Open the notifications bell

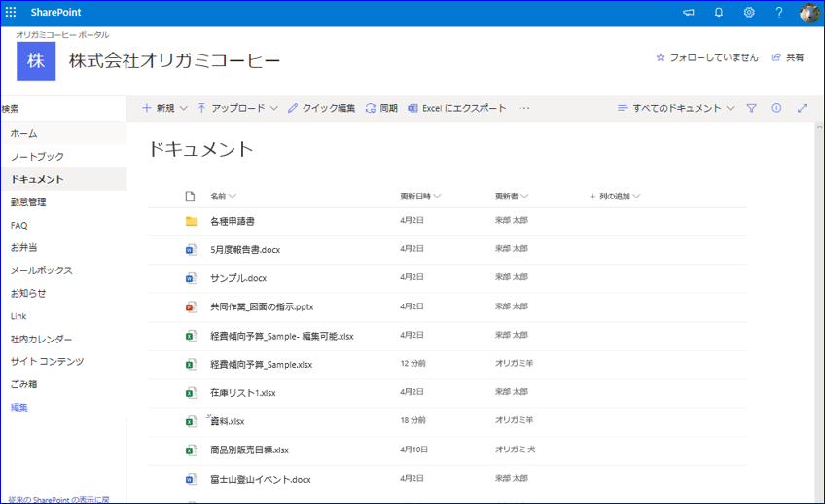pyautogui.click(x=719, y=12)
